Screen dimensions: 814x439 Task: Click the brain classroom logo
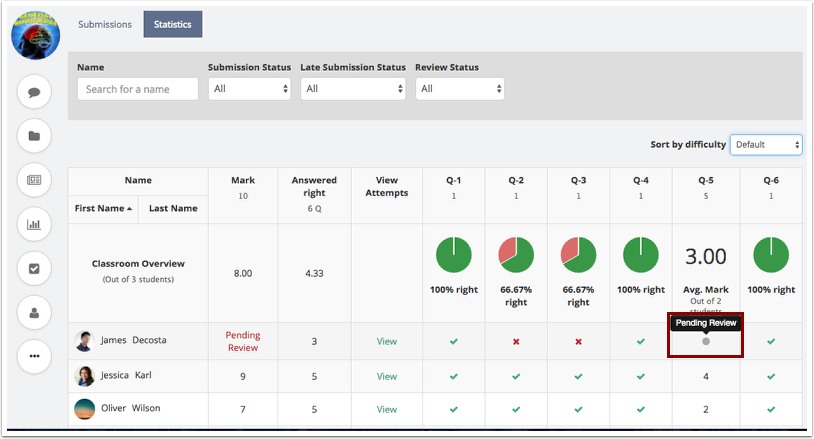click(x=35, y=35)
